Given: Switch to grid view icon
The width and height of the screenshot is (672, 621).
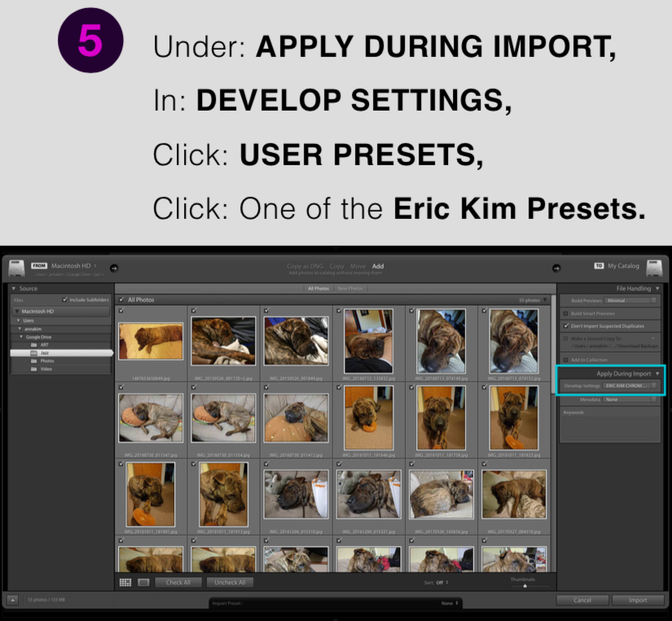Looking at the screenshot, I should tap(125, 582).
